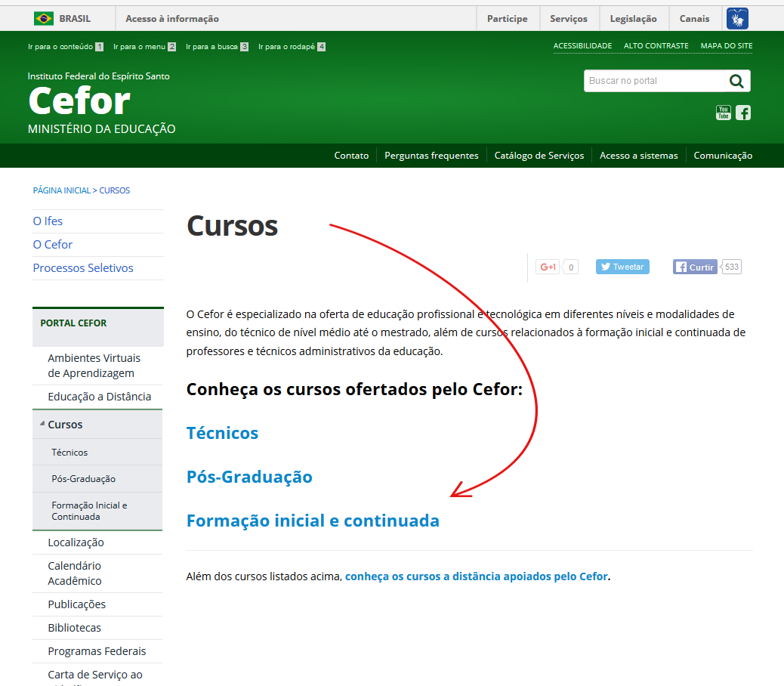Open the Canais top menu

(694, 18)
